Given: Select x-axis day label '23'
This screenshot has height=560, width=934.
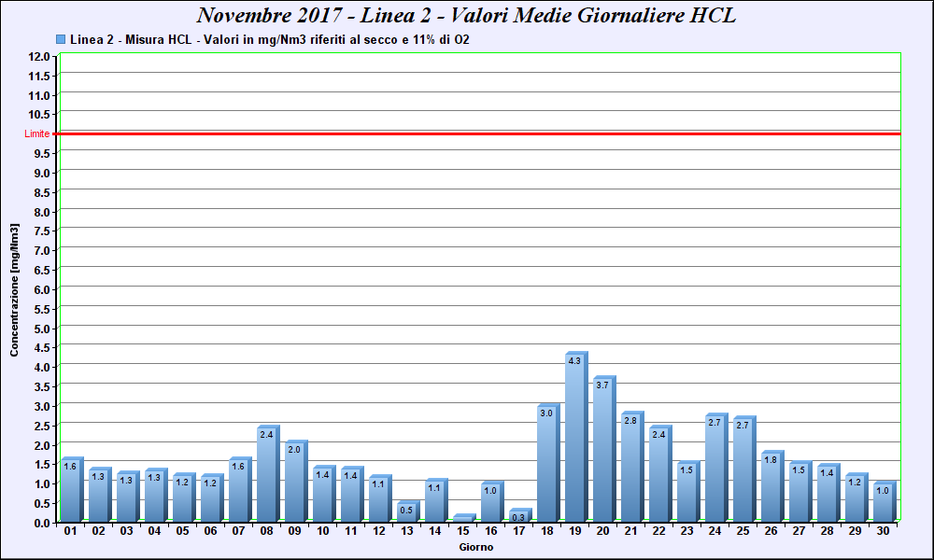Looking at the screenshot, I should point(686,531).
